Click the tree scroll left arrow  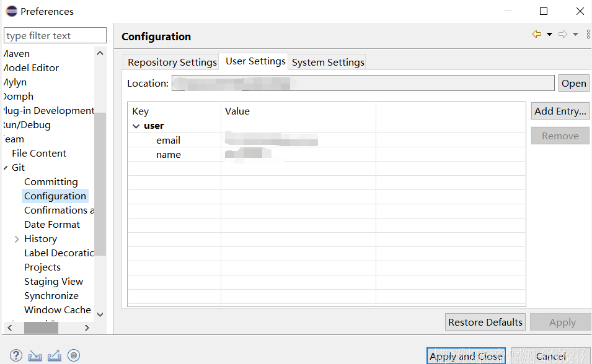(10, 328)
